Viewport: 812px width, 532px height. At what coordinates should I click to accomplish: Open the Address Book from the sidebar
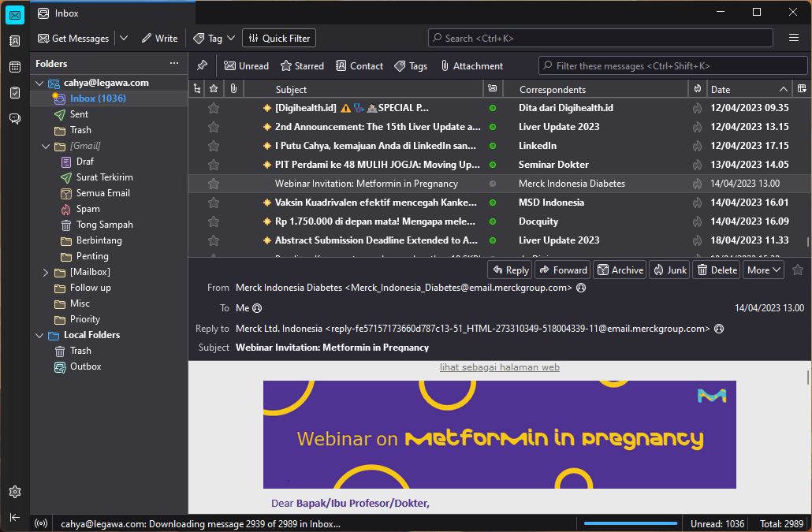click(15, 41)
